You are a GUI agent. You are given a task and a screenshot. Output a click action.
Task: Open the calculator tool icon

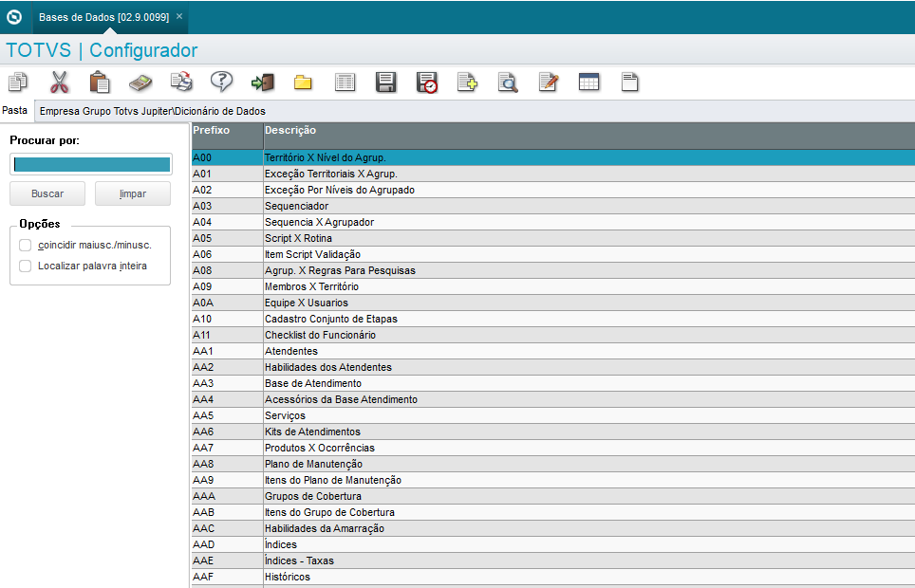(x=140, y=83)
